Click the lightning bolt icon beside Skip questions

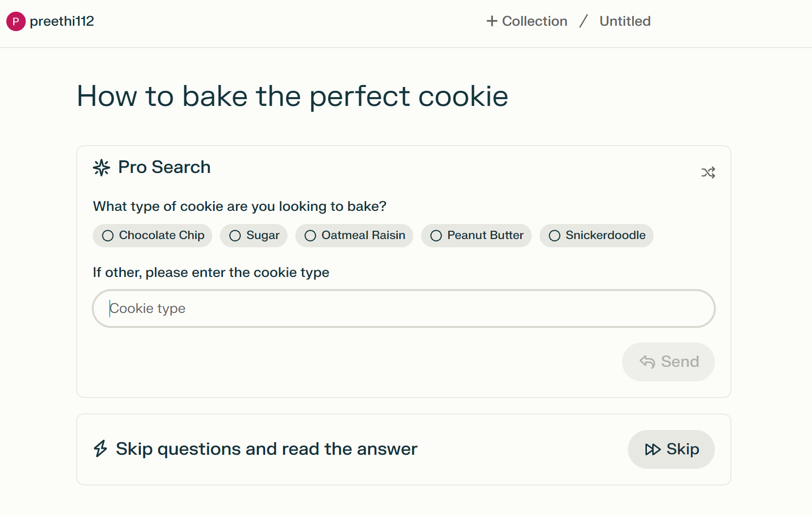coord(101,448)
